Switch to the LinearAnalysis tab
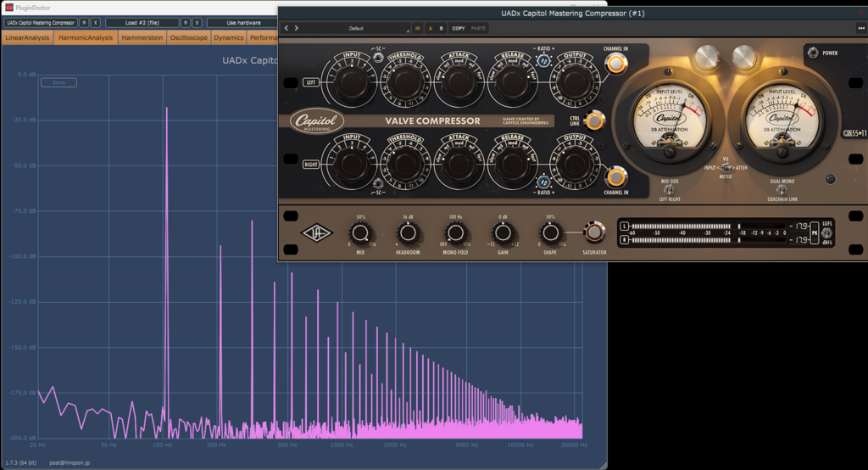 pos(27,37)
